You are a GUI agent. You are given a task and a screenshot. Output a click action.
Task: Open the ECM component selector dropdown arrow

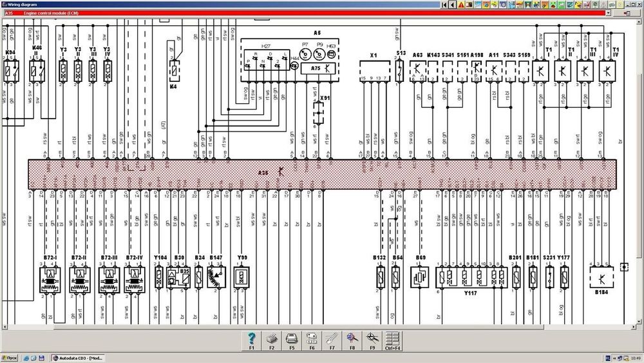coord(609,13)
